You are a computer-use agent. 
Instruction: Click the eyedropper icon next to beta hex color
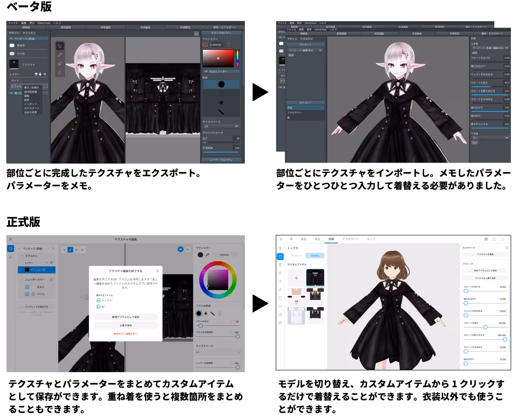point(229,44)
